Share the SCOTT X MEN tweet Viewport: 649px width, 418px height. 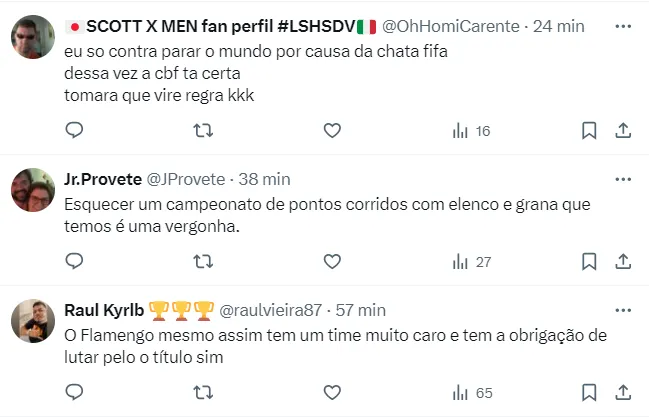622,130
